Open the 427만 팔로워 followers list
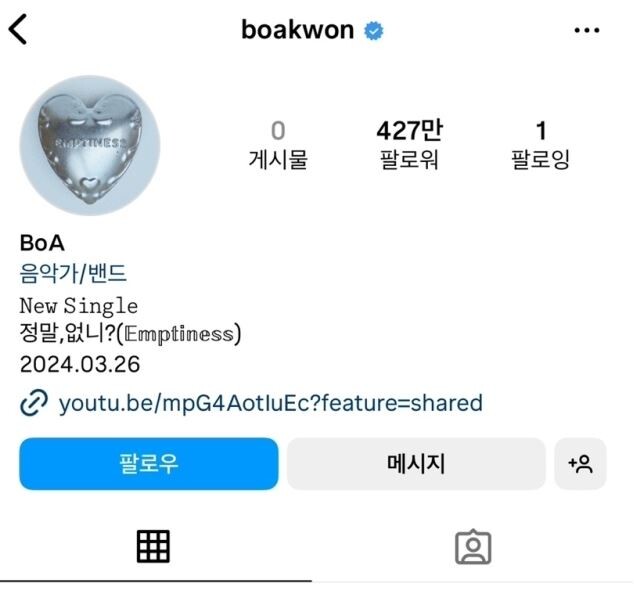The image size is (634, 592). (x=409, y=144)
